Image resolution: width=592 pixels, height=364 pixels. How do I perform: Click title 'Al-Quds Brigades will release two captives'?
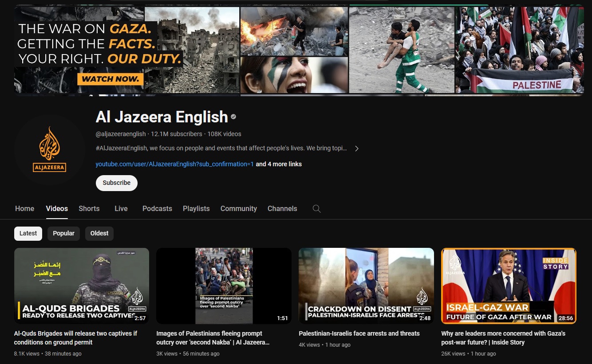click(75, 338)
